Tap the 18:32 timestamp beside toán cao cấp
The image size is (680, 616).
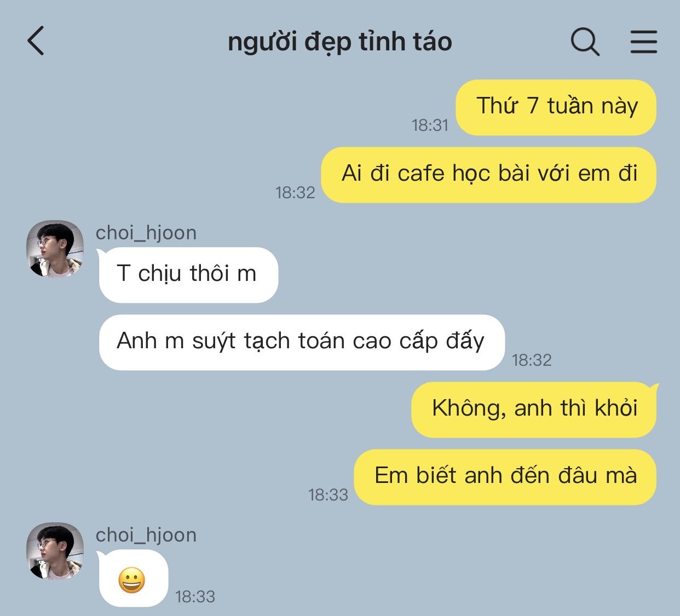(x=532, y=360)
